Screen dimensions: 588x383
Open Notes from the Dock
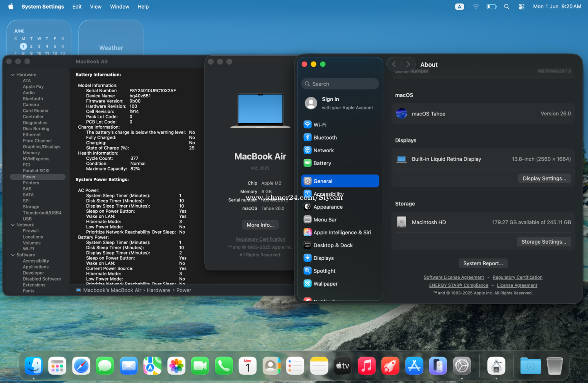pos(319,366)
